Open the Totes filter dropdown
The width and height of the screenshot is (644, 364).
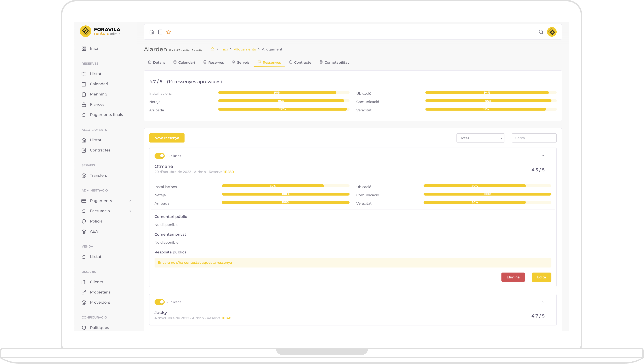point(481,138)
